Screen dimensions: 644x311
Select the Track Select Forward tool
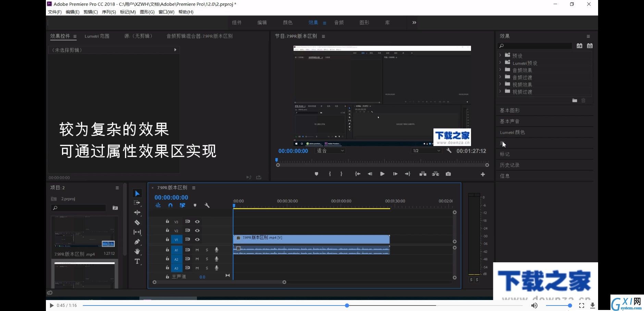[137, 203]
